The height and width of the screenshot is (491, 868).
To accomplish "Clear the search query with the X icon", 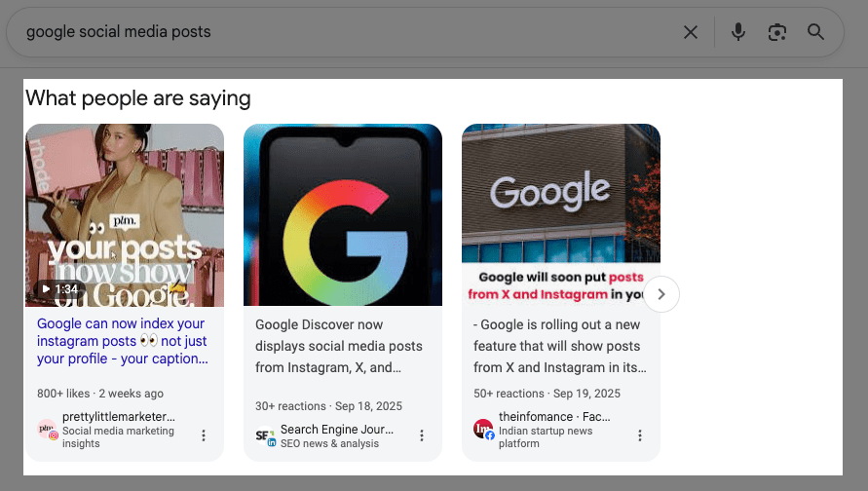I will [691, 32].
